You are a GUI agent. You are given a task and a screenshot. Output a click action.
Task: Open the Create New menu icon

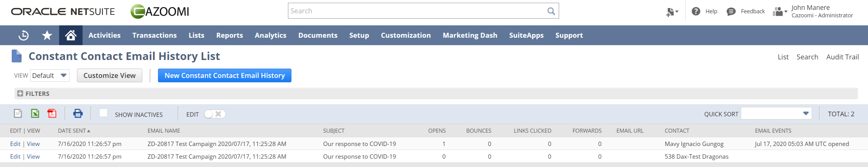(x=672, y=12)
